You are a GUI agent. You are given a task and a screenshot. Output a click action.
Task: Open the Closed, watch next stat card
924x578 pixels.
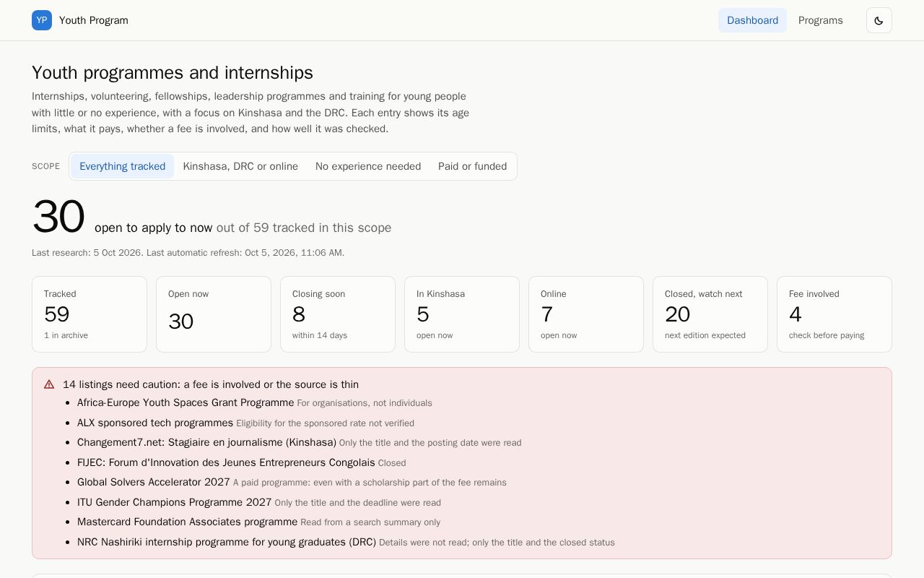710,314
